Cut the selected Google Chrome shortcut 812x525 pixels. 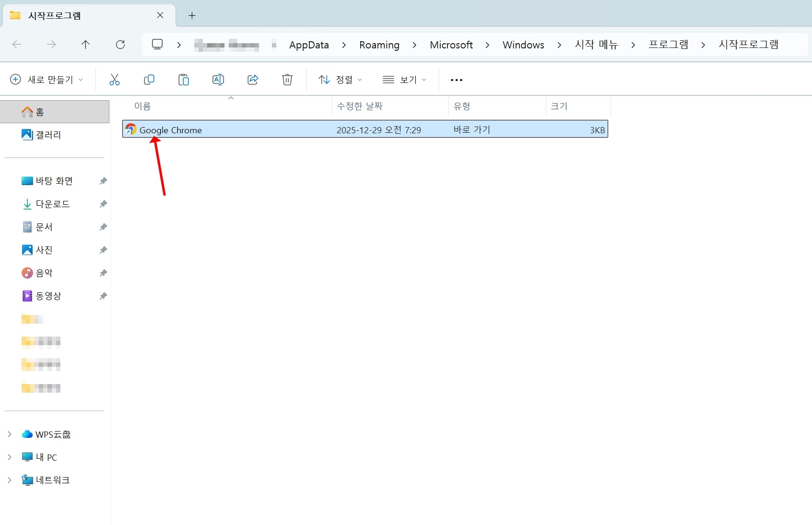point(114,80)
